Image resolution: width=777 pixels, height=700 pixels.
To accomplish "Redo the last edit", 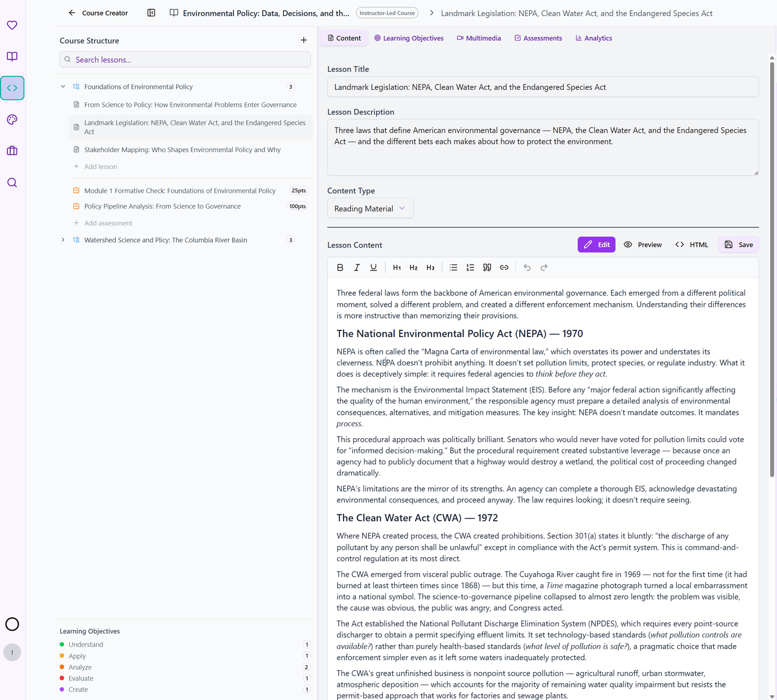I will (x=544, y=268).
